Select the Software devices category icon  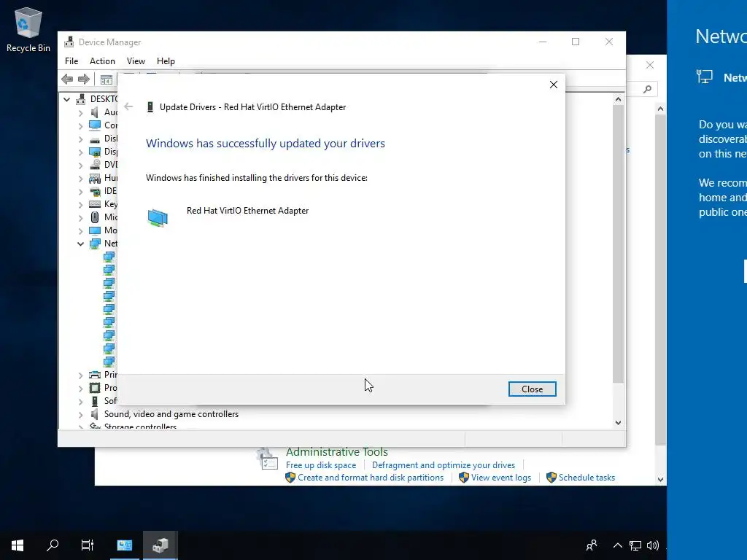[x=95, y=401]
